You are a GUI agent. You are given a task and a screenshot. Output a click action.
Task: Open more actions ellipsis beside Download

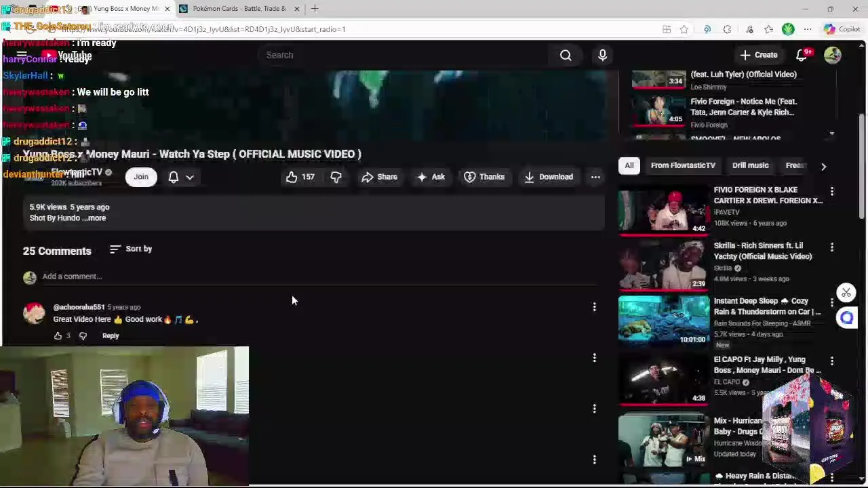[x=595, y=177]
